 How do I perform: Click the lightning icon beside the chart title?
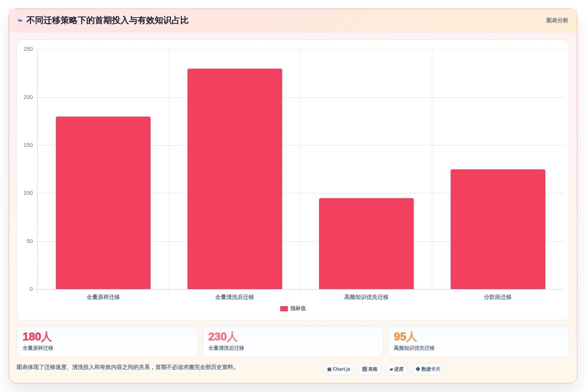tap(20, 20)
